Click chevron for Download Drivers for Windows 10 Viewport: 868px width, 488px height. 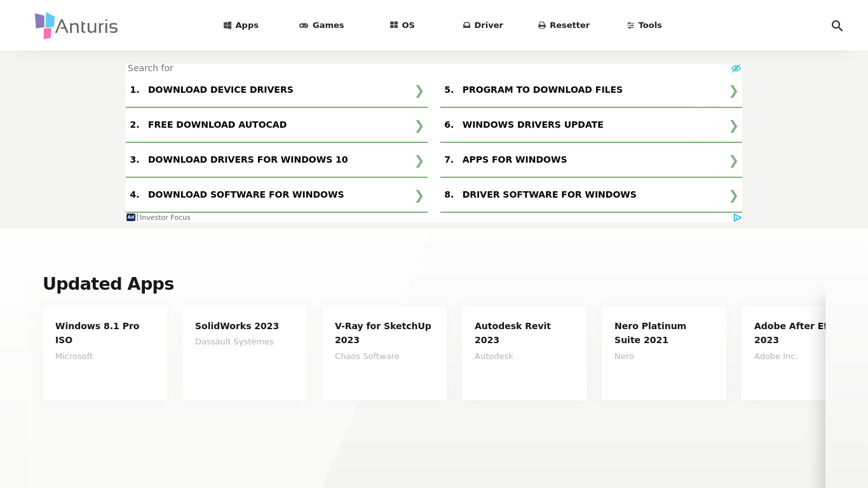point(419,161)
